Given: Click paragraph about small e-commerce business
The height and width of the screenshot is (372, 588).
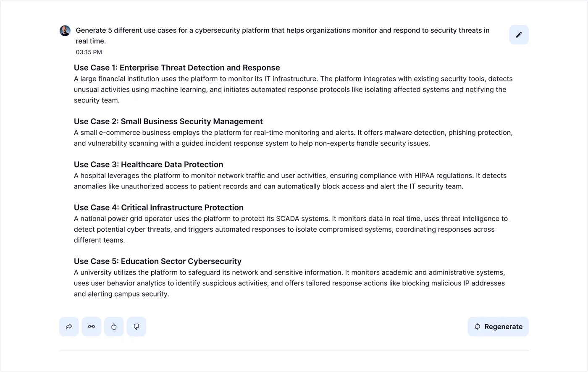Looking at the screenshot, I should pos(293,138).
